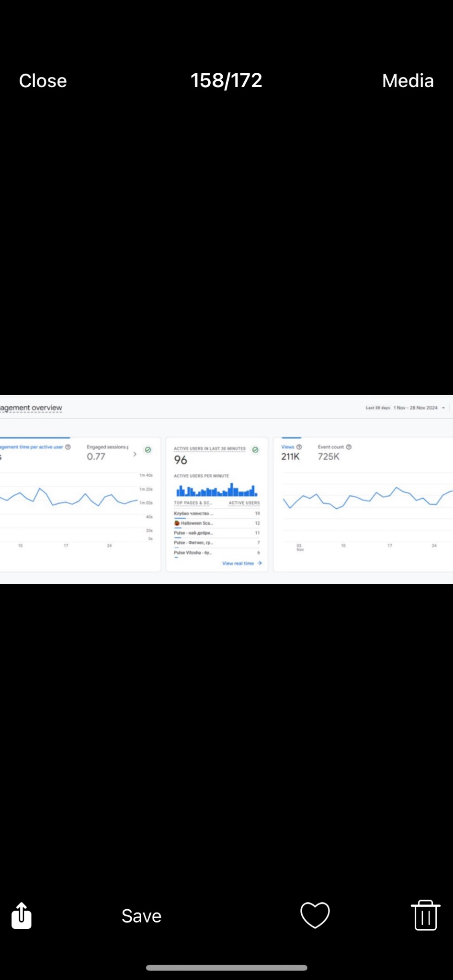
Task: Expand next metrics with chevron arrow
Action: click(x=135, y=454)
